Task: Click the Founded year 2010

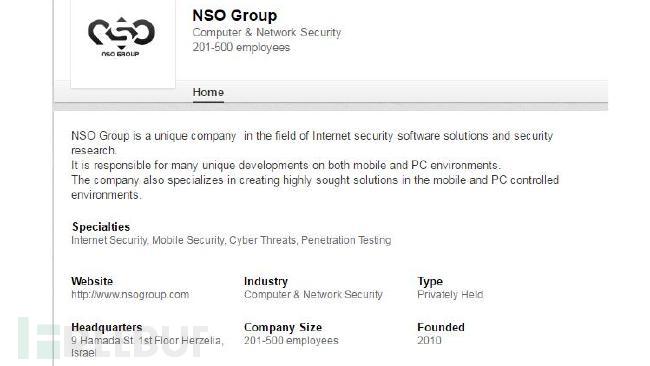Action: [x=429, y=341]
